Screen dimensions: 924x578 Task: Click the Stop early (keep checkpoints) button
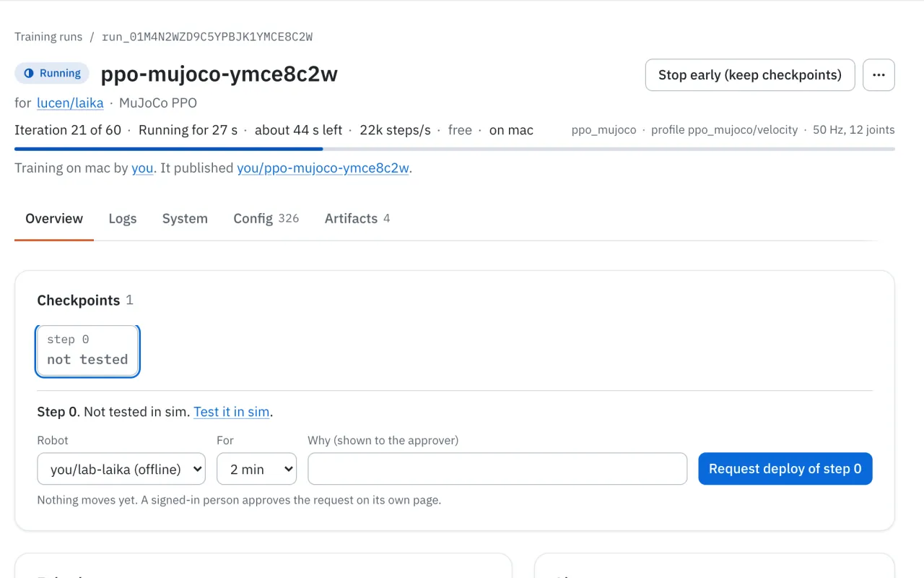[750, 75]
